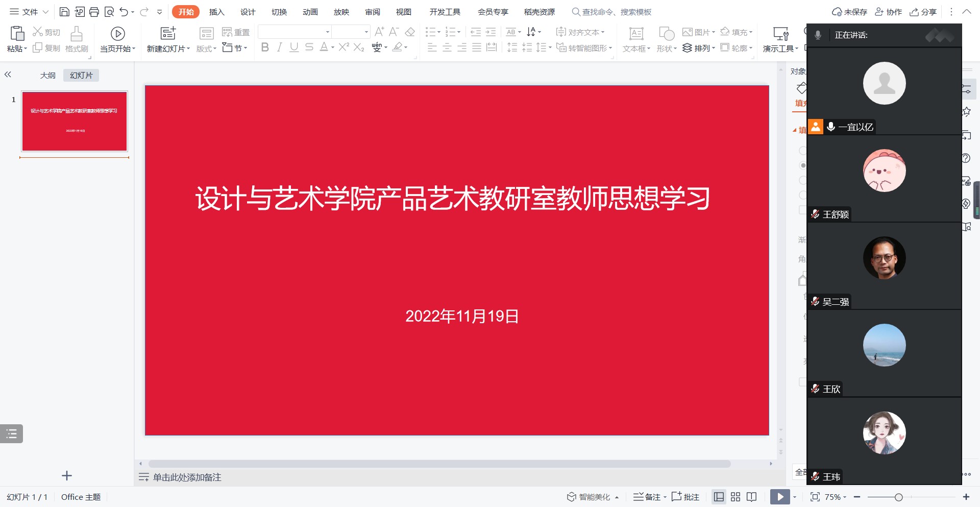The image size is (980, 507).
Task: Select slide 1 thumbnail
Action: coord(75,122)
